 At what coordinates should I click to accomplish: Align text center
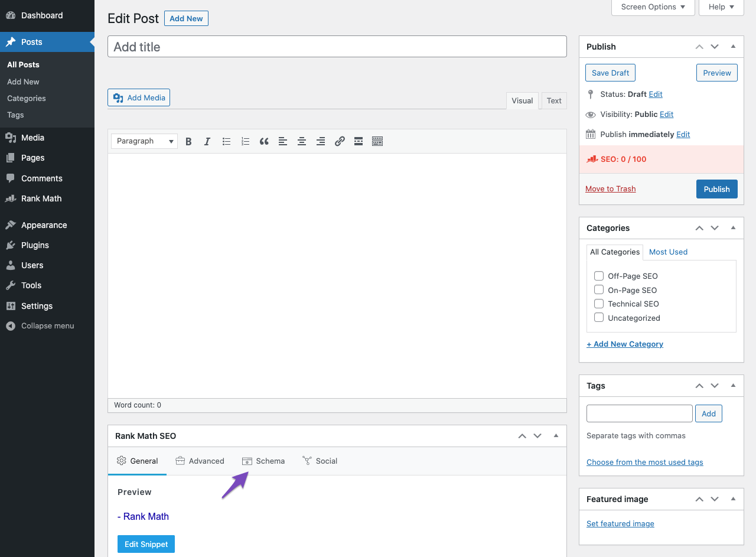point(302,141)
